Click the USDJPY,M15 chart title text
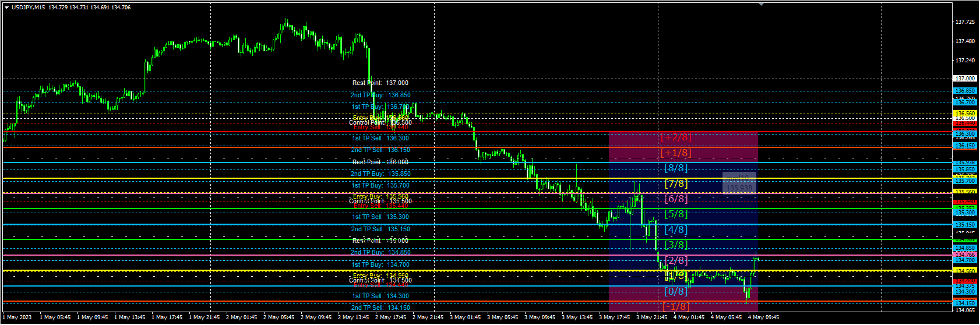This screenshot has width=980, height=325. point(29,8)
